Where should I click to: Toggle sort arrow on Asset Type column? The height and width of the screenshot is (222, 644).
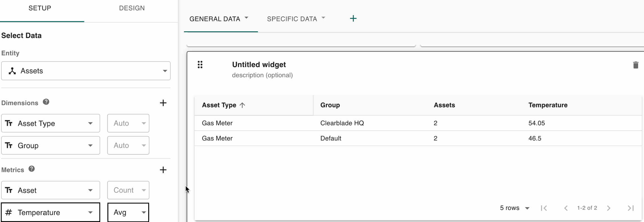(242, 105)
